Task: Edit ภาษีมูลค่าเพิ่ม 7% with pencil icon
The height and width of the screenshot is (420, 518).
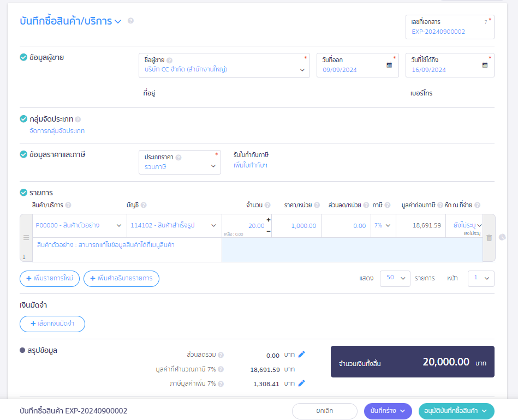Action: (x=301, y=383)
